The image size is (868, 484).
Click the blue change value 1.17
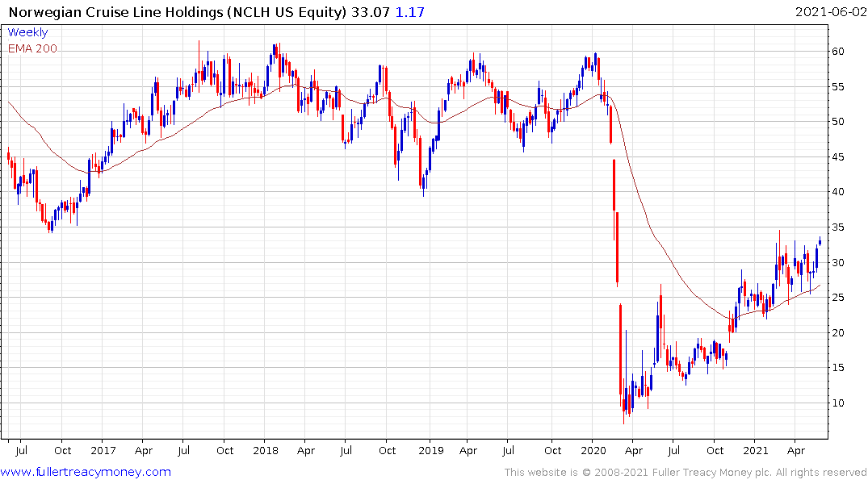pyautogui.click(x=409, y=12)
